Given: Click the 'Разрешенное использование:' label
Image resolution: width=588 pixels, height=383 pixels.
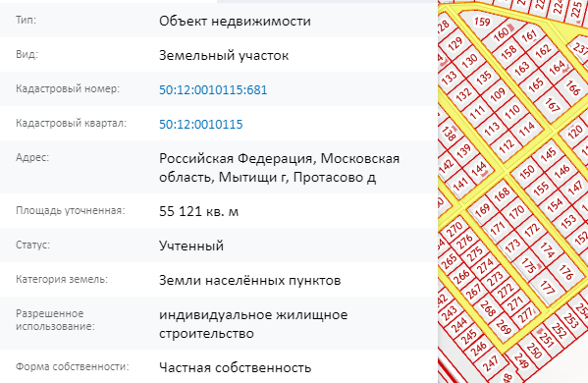Looking at the screenshot, I should (x=55, y=319).
